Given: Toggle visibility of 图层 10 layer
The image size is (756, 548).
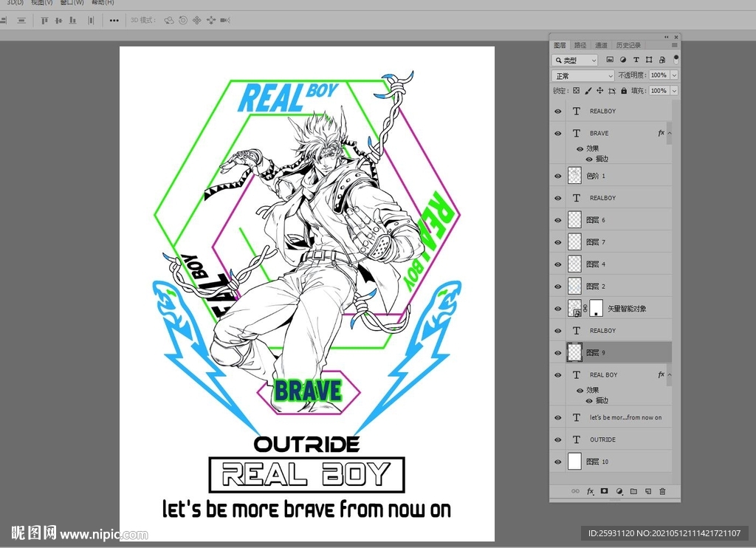Looking at the screenshot, I should pos(558,462).
